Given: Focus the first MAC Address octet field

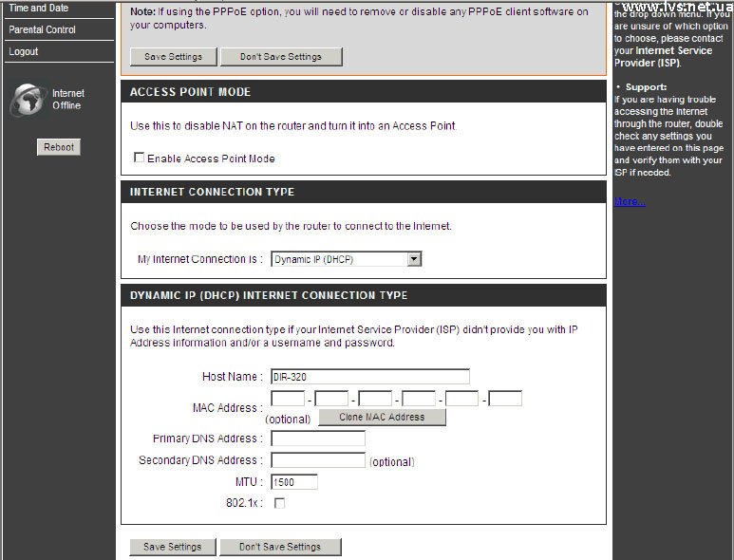Looking at the screenshot, I should coord(287,399).
